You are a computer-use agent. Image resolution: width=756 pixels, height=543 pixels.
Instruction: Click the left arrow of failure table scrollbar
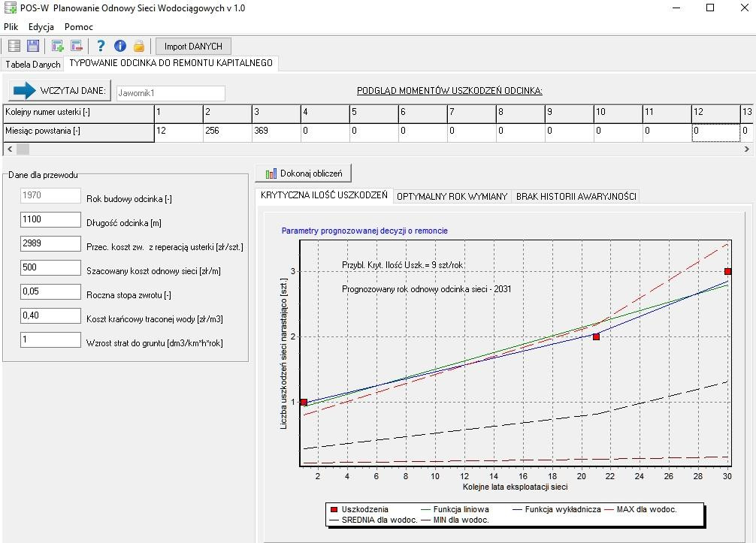tap(10, 149)
